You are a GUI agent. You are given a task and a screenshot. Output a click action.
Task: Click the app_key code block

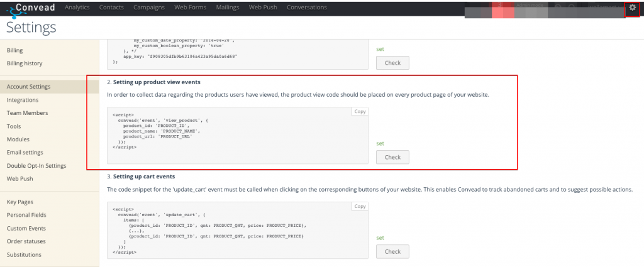click(x=238, y=54)
